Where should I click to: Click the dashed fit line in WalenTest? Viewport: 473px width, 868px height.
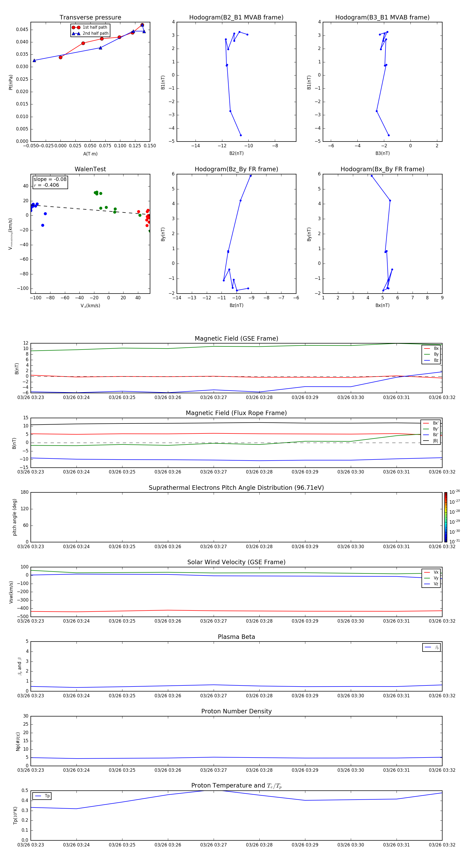[90, 210]
